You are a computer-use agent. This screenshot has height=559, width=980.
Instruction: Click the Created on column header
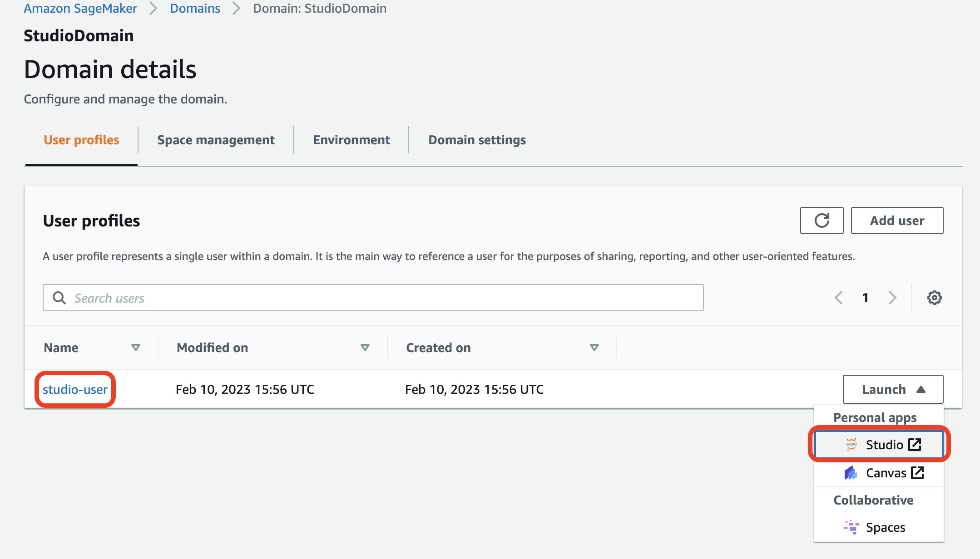438,348
